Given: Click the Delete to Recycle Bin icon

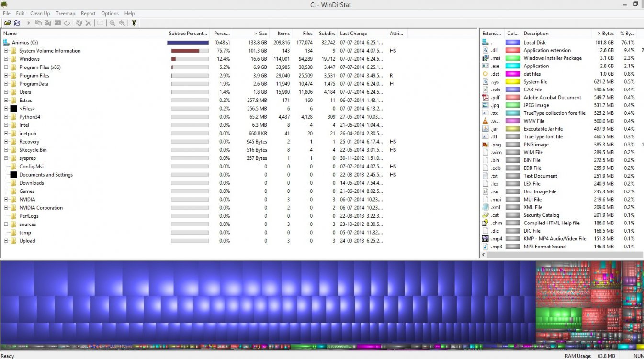Looking at the screenshot, I should 79,23.
